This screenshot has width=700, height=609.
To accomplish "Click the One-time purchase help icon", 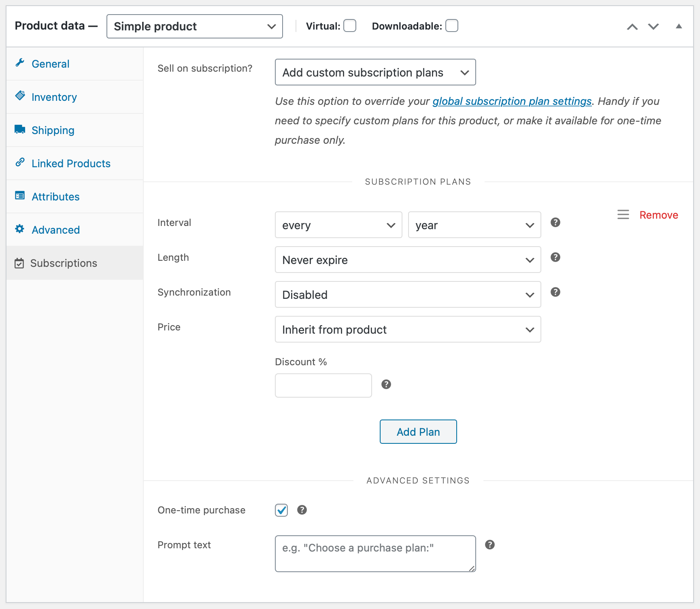I will (x=302, y=510).
